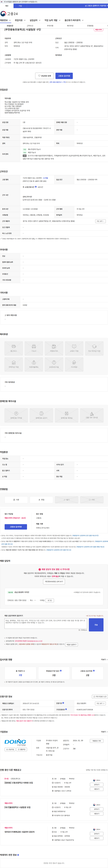Open the 실업급여 dropdown menu
Viewport: 108px width, 868px height.
(x=35, y=20)
